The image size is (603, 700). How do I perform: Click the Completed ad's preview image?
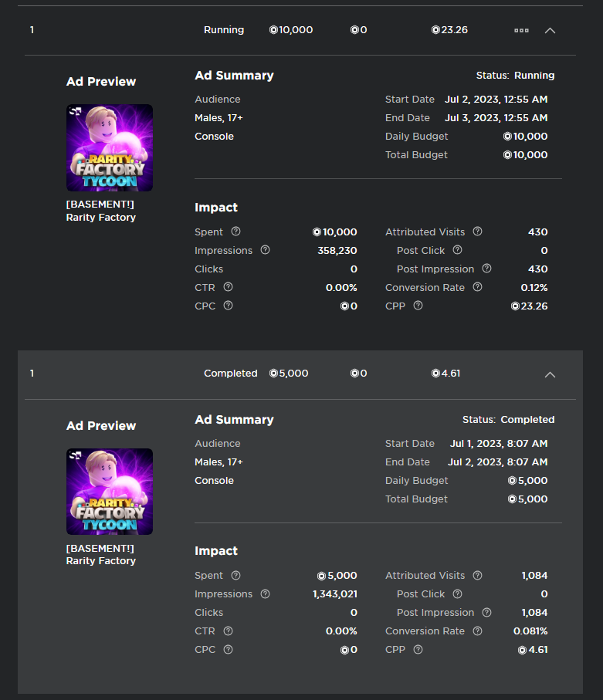(x=109, y=492)
